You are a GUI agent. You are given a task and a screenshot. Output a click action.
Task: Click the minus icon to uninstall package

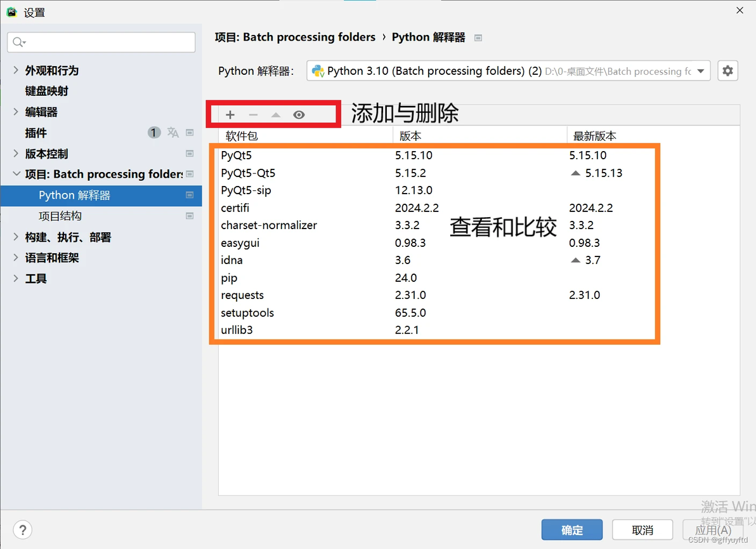tap(253, 115)
